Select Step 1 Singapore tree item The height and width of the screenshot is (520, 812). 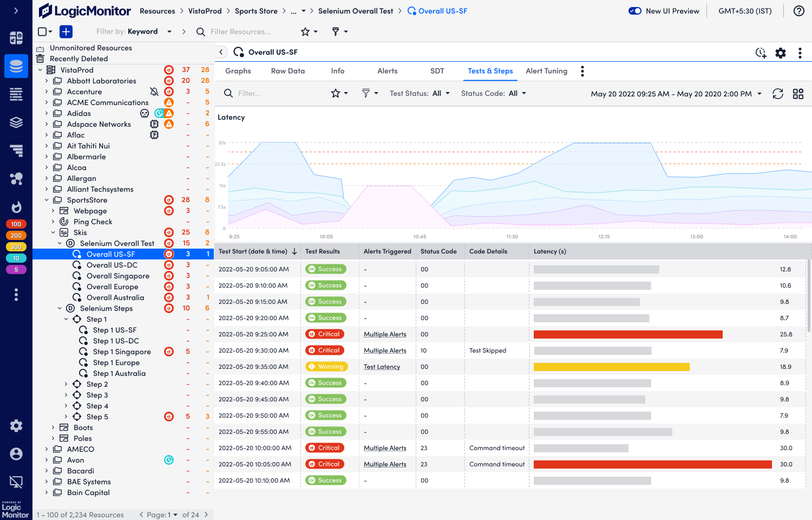tap(122, 352)
